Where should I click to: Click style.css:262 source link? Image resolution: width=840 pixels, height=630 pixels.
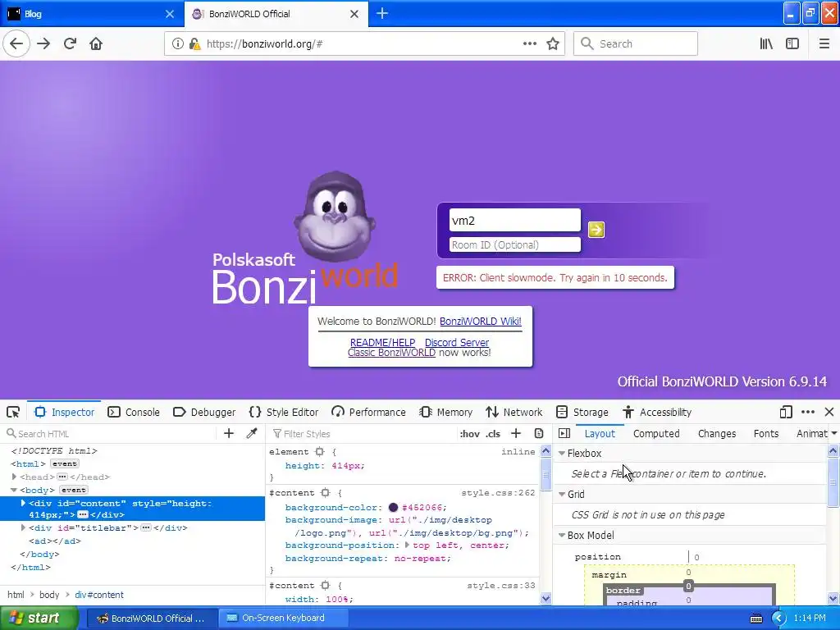coord(498,493)
